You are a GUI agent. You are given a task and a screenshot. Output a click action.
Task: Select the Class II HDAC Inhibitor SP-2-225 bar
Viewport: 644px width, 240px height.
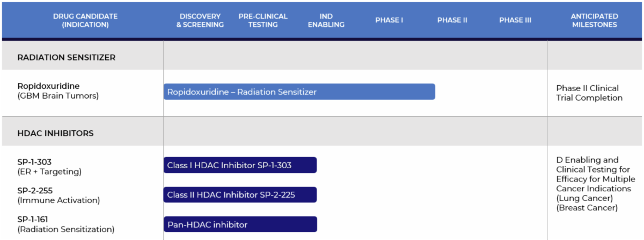(x=240, y=194)
